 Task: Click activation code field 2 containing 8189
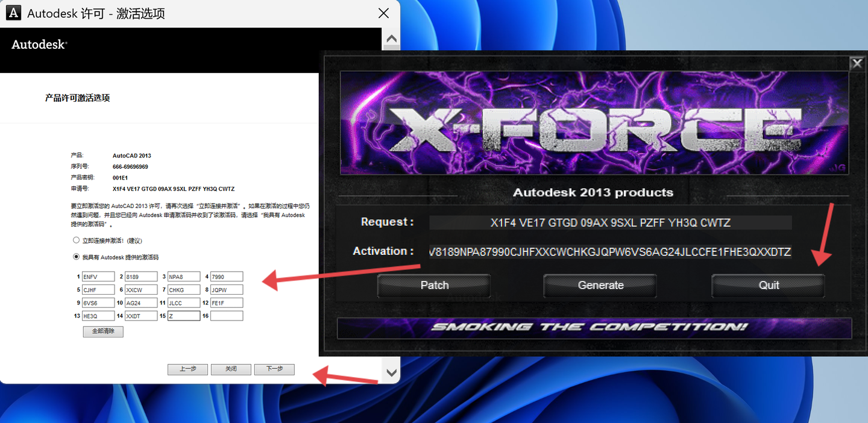[141, 277]
